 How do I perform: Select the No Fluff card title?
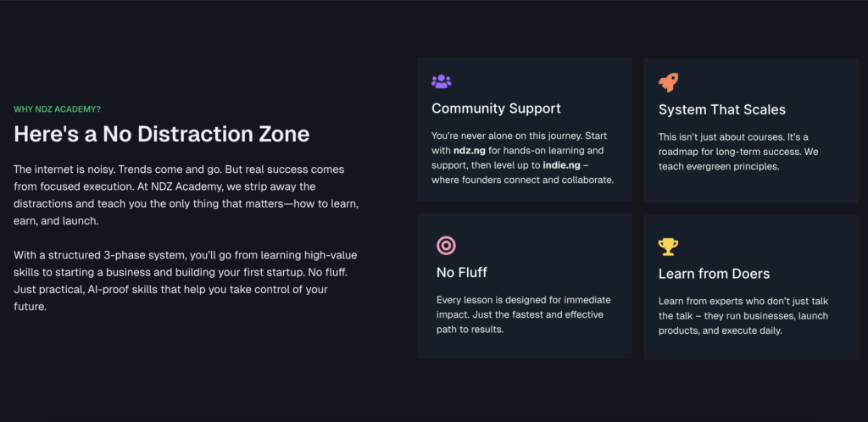[462, 272]
